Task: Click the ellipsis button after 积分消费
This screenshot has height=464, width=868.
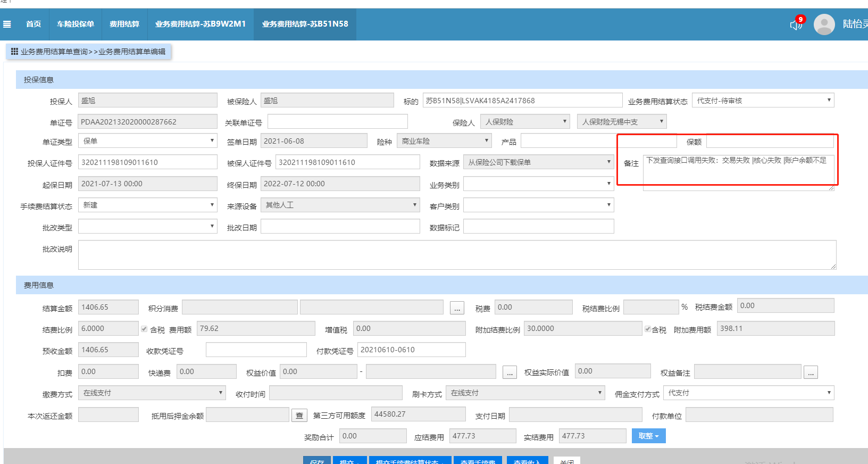Action: coord(457,308)
